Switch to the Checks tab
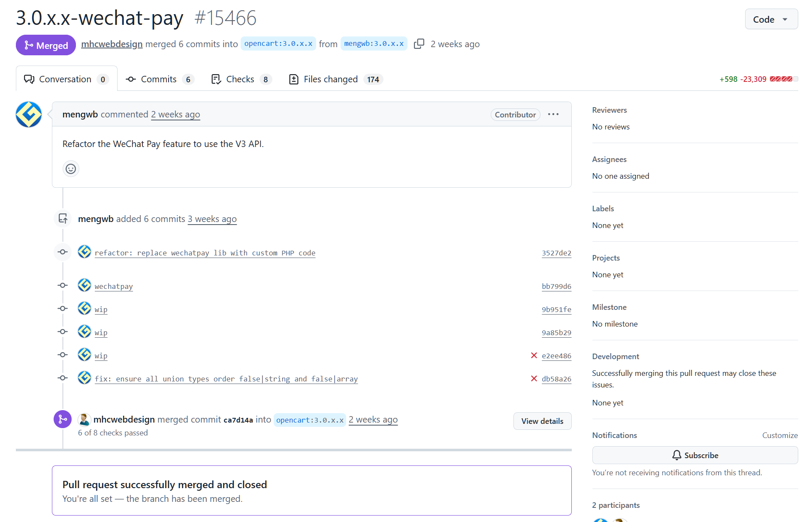The image size is (812, 522). pos(241,79)
